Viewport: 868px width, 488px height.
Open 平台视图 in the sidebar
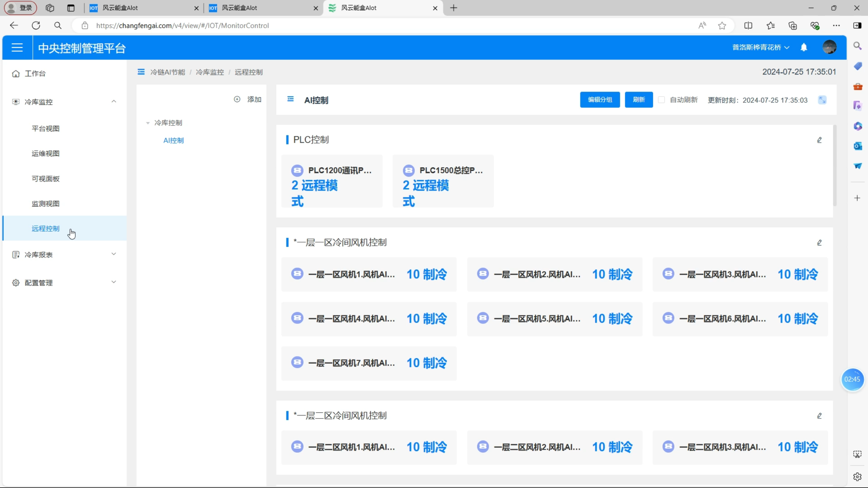(46, 129)
